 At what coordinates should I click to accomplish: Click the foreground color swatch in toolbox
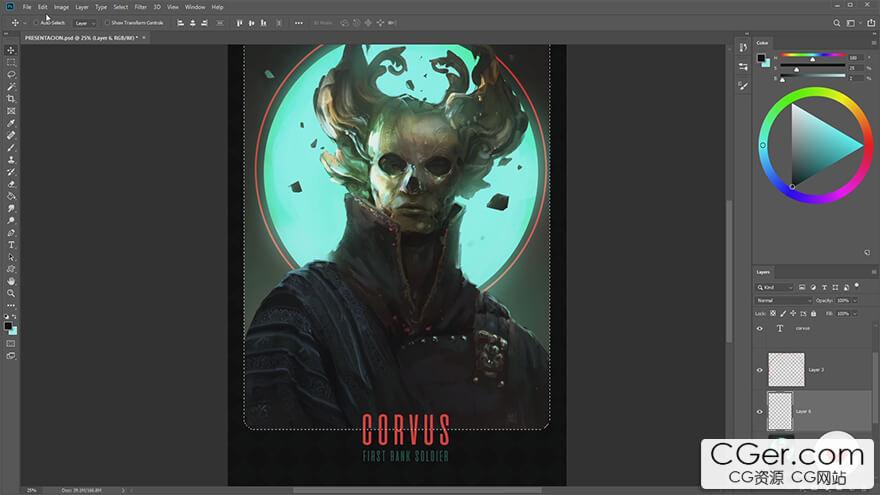click(8, 326)
